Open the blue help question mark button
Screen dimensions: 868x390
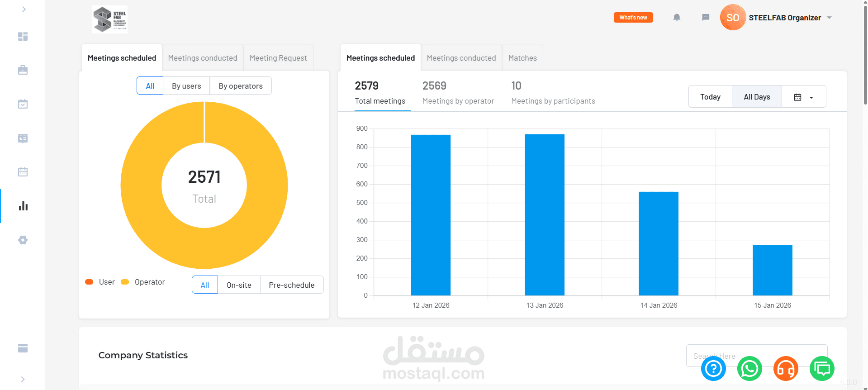tap(713, 369)
